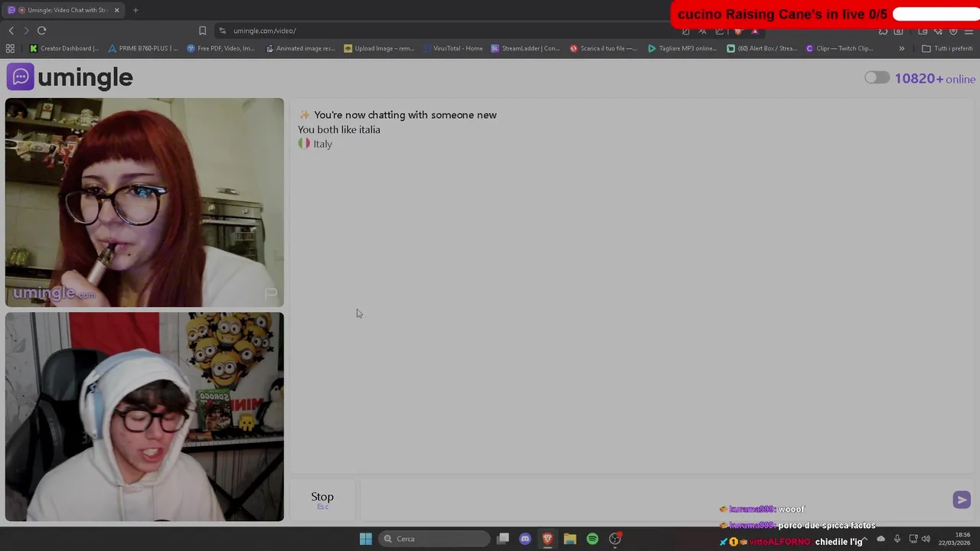This screenshot has width=980, height=551.
Task: Open StreamLadder bookmark
Action: pos(525,48)
